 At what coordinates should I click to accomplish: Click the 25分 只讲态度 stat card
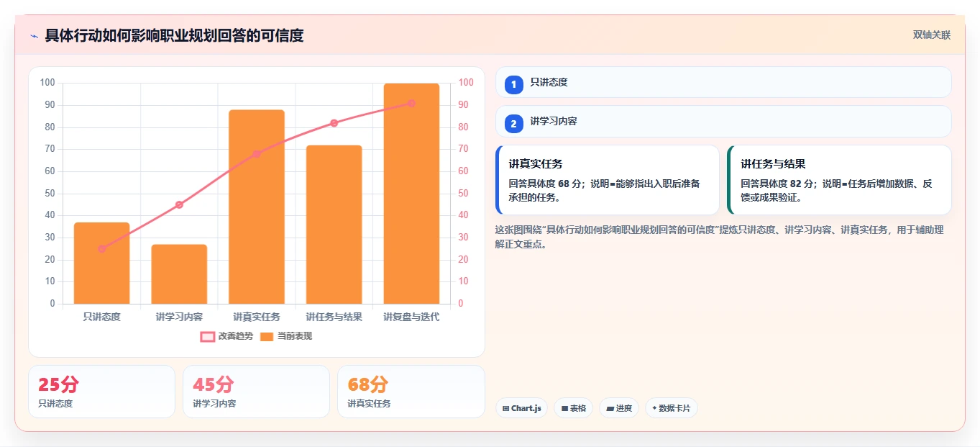[x=101, y=392]
